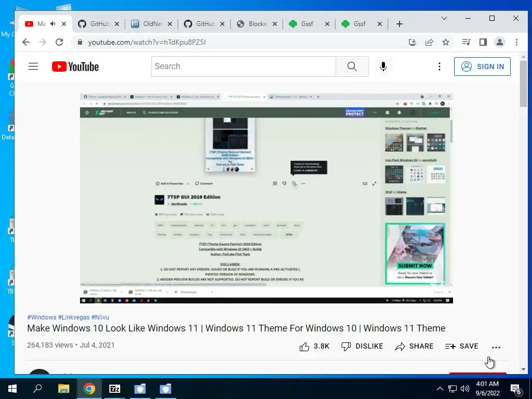Open taskbar volume control
Screen dimensions: 532x399
tap(465, 389)
